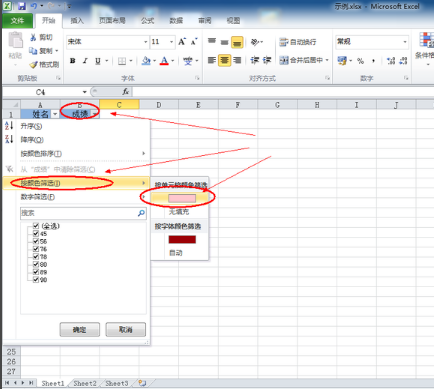Click the center align icon
This screenshot has width=434, height=389.
point(224,60)
